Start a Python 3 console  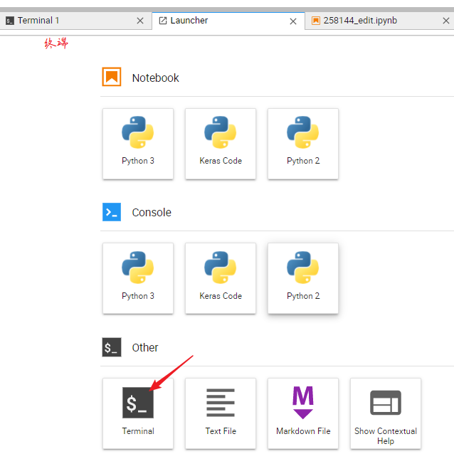click(138, 278)
